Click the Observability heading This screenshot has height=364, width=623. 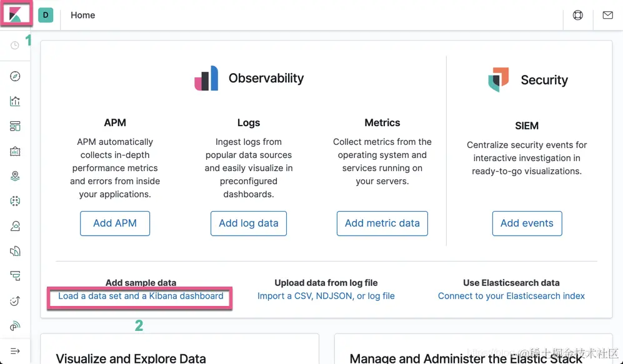click(266, 78)
